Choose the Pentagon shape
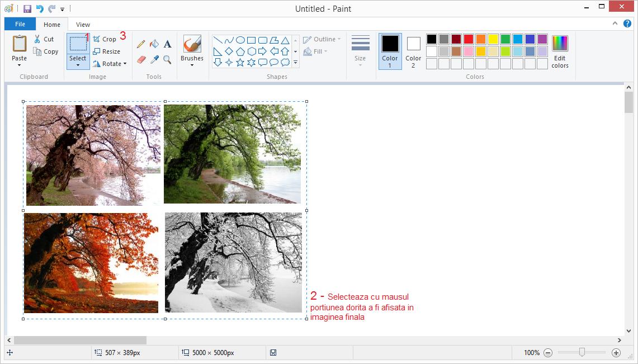This screenshot has height=364, width=638. (x=240, y=51)
